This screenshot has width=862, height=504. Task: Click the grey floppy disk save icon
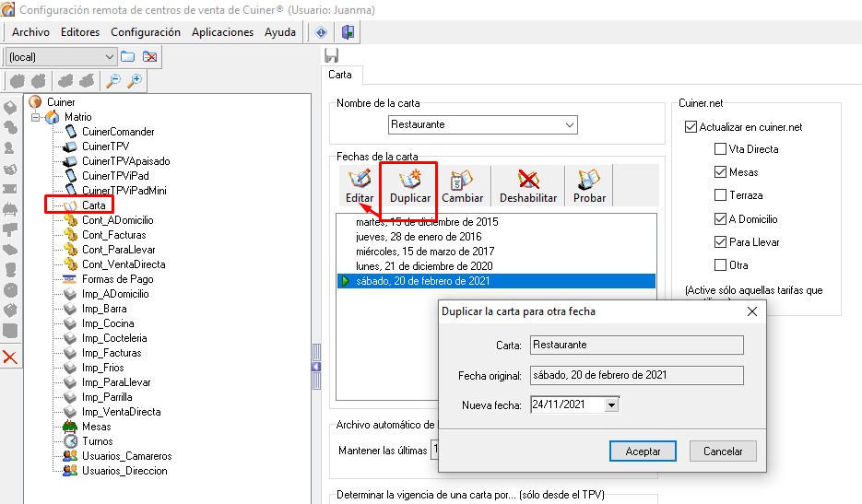tap(332, 55)
